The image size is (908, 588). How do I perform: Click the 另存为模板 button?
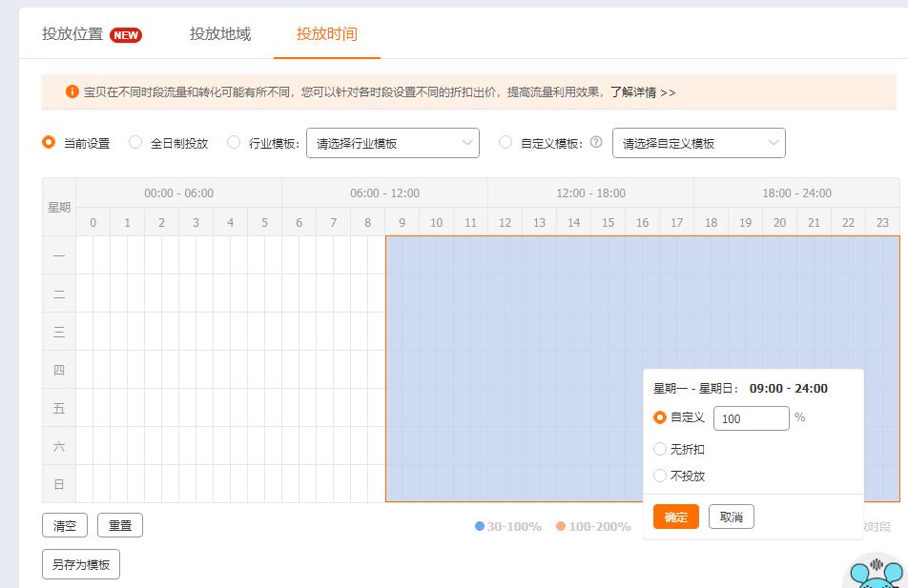(x=81, y=564)
